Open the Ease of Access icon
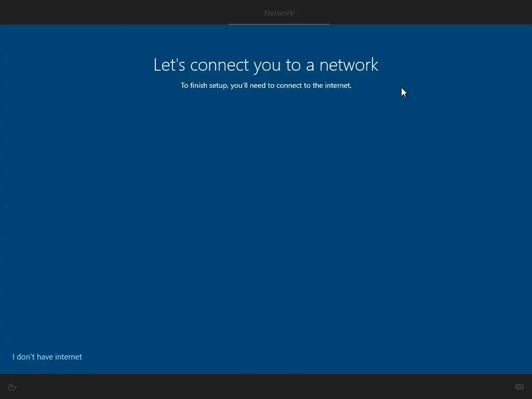The height and width of the screenshot is (399, 532). tap(12, 387)
